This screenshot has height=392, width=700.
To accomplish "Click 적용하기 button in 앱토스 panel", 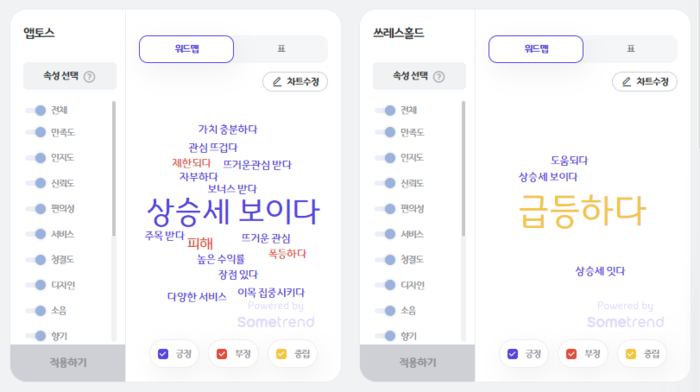I will tap(68, 363).
